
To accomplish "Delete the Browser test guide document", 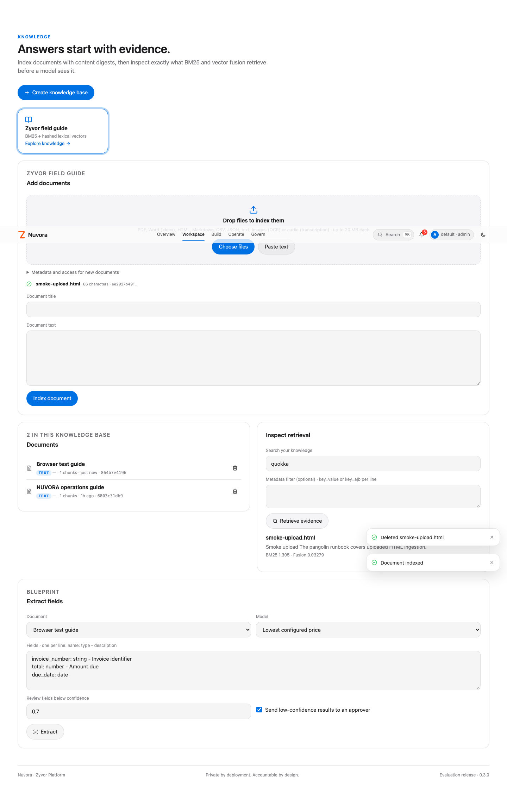I will (x=235, y=468).
